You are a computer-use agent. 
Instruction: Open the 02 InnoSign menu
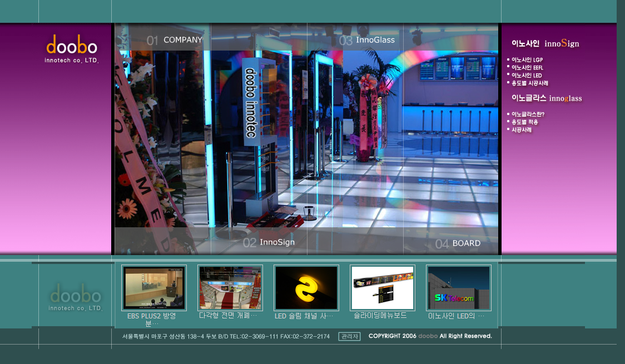(269, 242)
